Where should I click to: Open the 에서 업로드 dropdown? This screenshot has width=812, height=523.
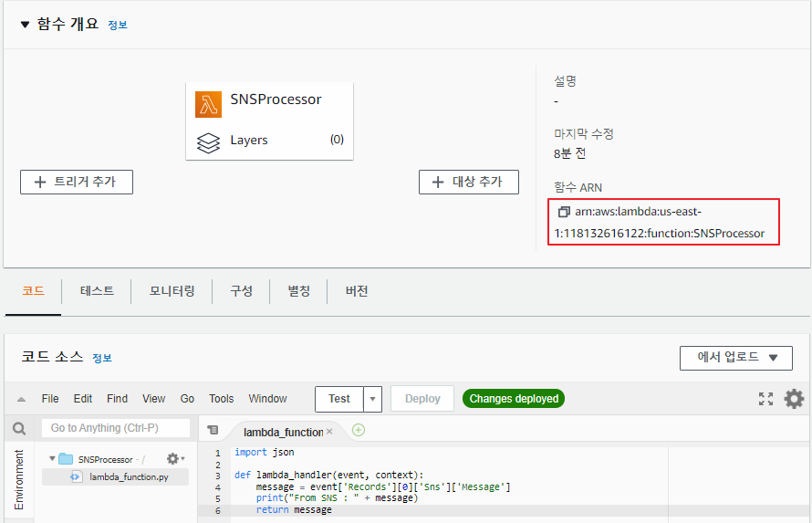click(x=736, y=358)
